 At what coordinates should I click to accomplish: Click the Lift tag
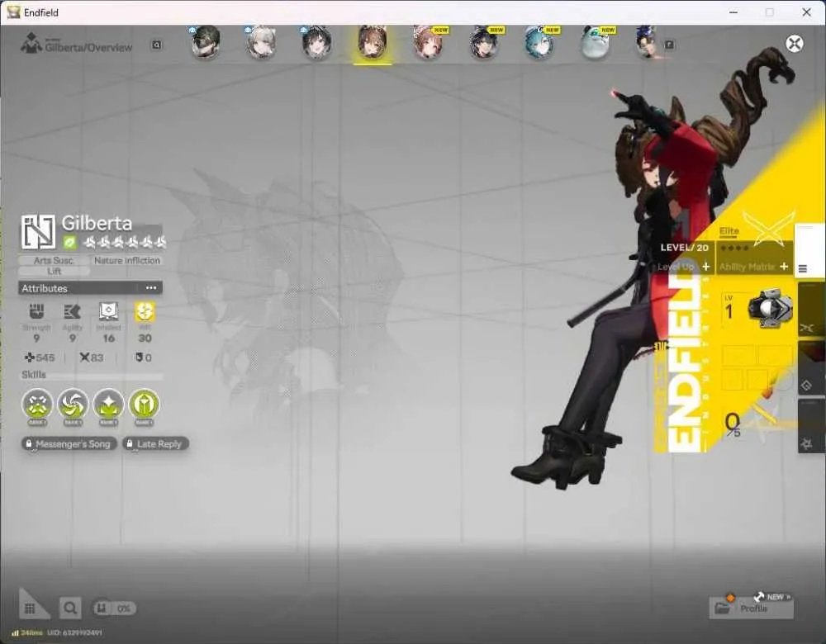pos(54,271)
